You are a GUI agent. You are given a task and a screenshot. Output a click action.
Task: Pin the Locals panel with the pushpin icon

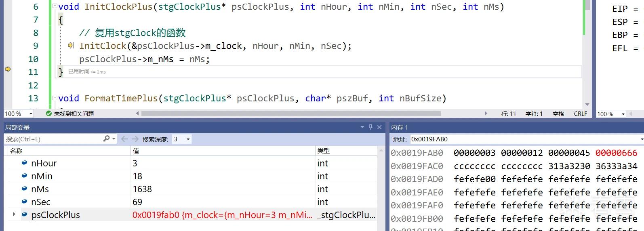[370, 127]
